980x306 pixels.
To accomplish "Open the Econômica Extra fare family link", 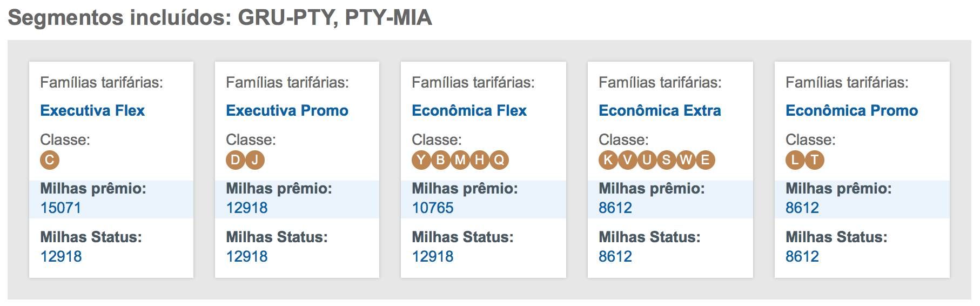I will (x=660, y=111).
